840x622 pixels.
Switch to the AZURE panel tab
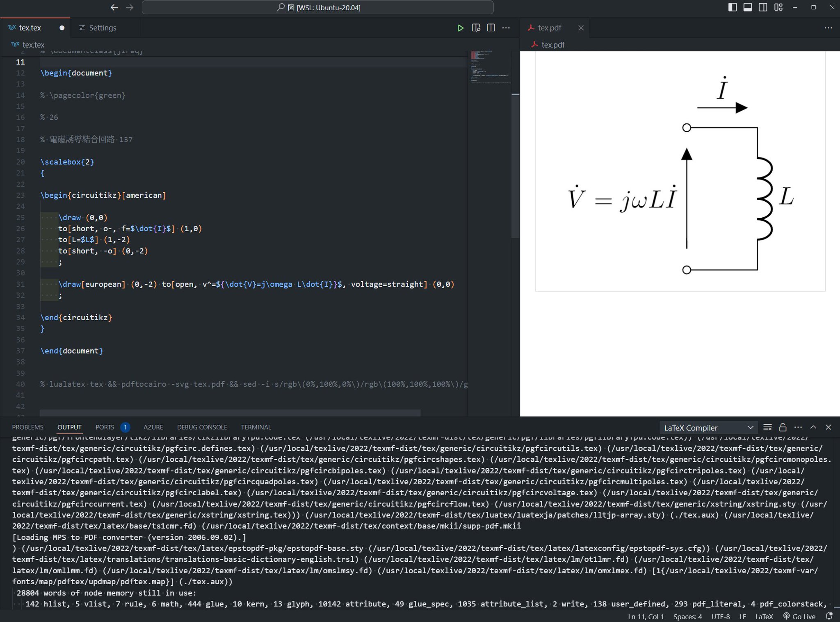153,427
